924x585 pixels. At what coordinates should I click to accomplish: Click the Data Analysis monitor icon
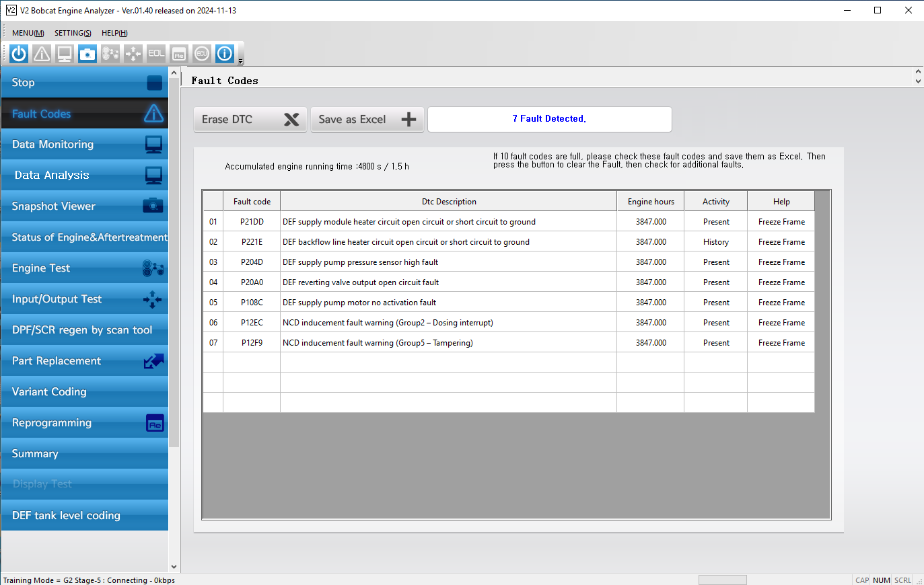(154, 175)
